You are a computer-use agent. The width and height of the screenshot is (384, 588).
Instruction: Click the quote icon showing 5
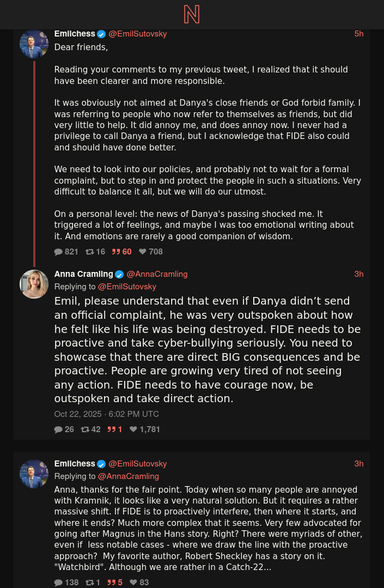(112, 583)
